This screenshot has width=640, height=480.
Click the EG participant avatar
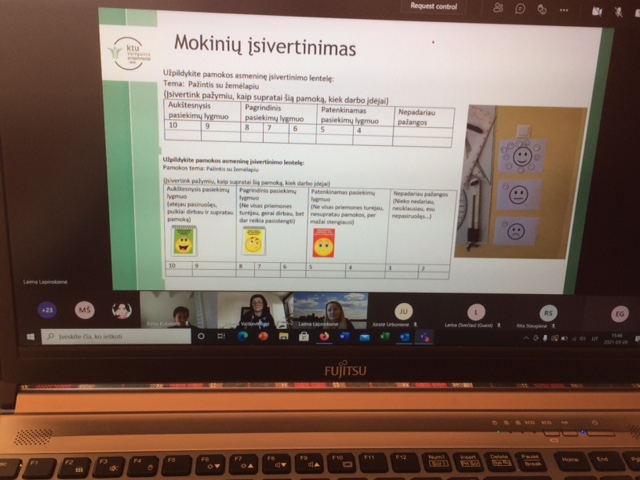[x=620, y=314]
